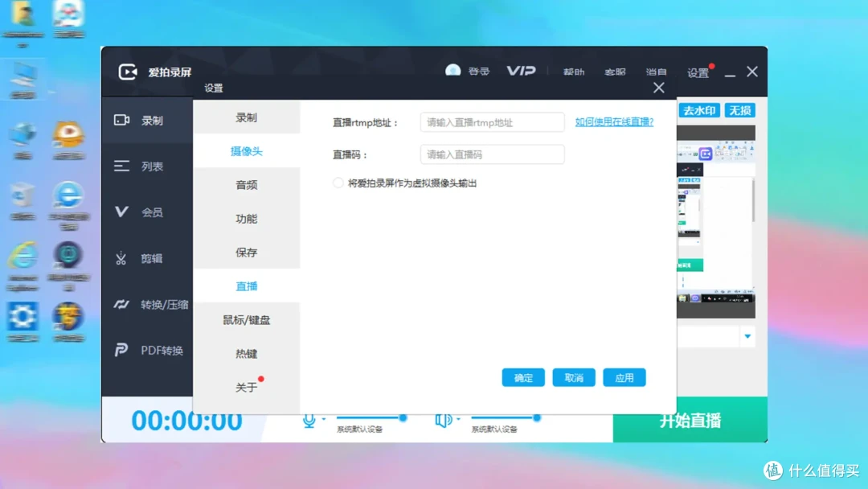The image size is (868, 489).
Task: Switch to the 鼠标/键盘 settings tab
Action: tap(247, 320)
